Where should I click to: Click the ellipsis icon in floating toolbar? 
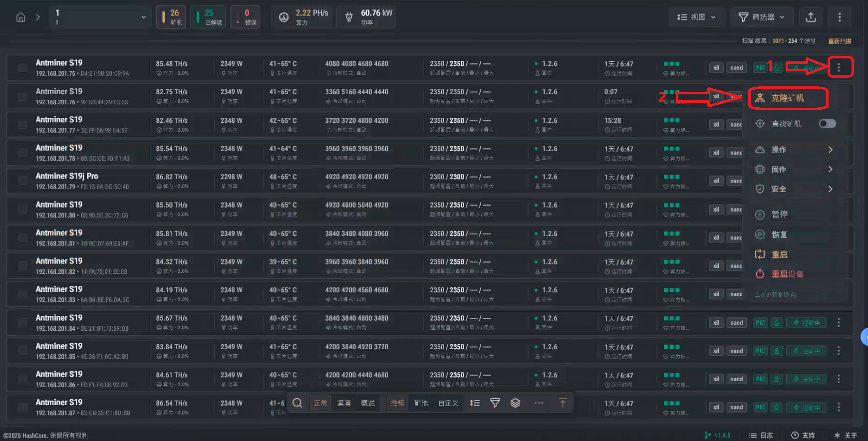539,403
